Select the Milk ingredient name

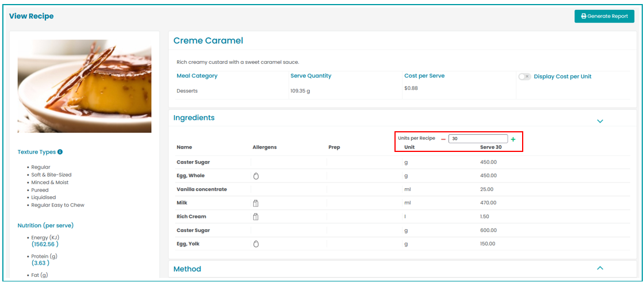click(x=182, y=203)
